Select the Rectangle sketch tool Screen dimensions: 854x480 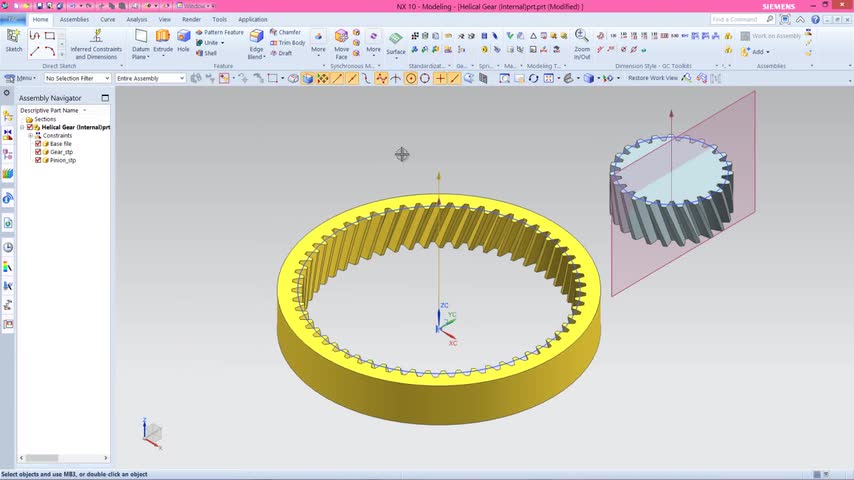(x=50, y=36)
